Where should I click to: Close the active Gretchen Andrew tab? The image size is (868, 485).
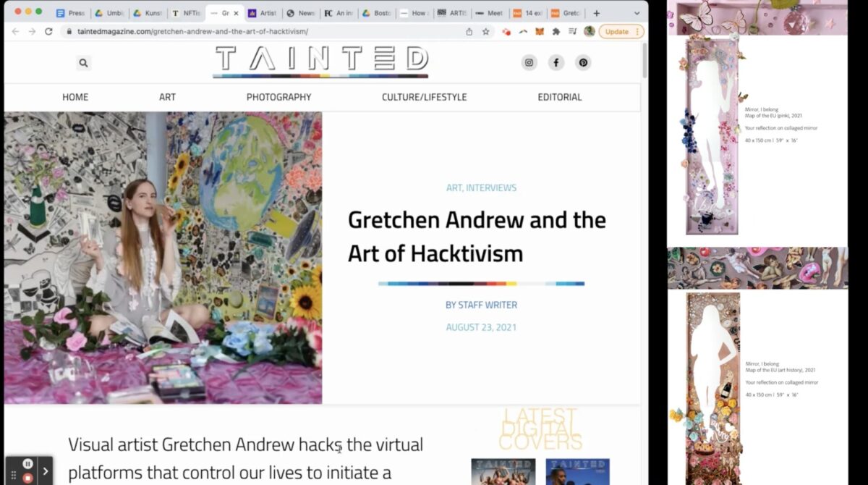[x=236, y=13]
